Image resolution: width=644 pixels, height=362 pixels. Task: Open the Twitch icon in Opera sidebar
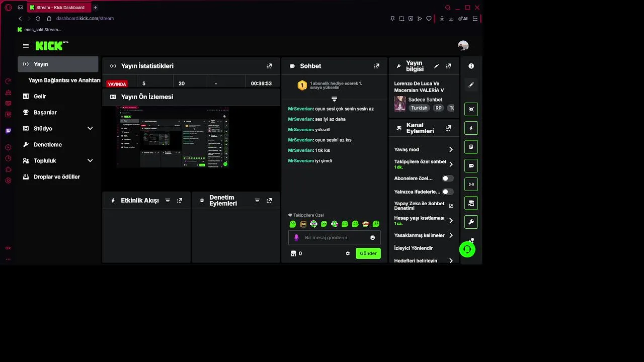(8, 131)
